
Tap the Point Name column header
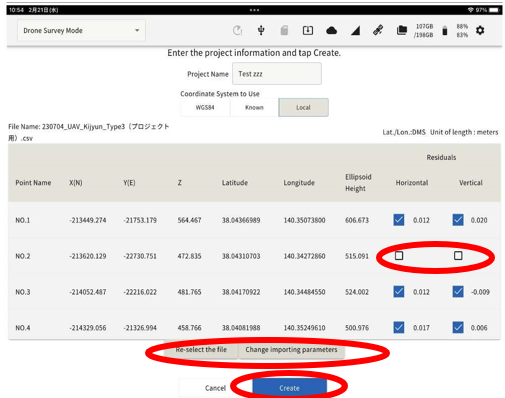tap(33, 183)
